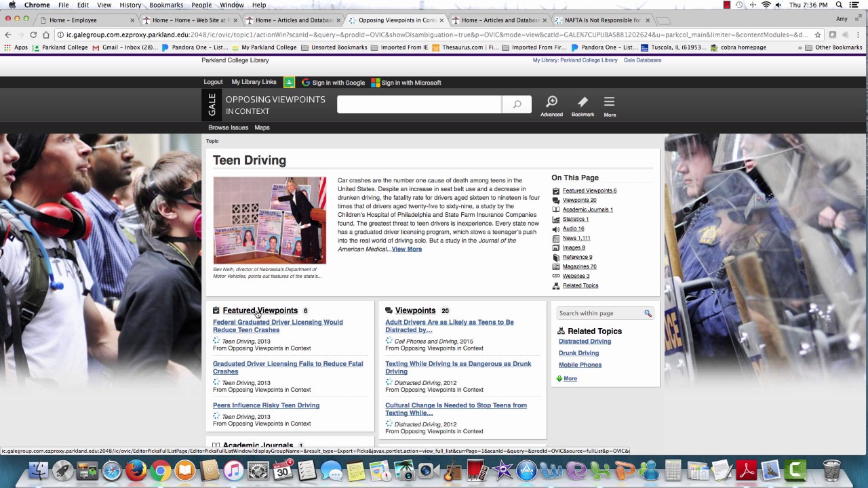Viewport: 868px width, 488px height.
Task: Click the Featured Viewpoints section heading
Action: click(260, 310)
